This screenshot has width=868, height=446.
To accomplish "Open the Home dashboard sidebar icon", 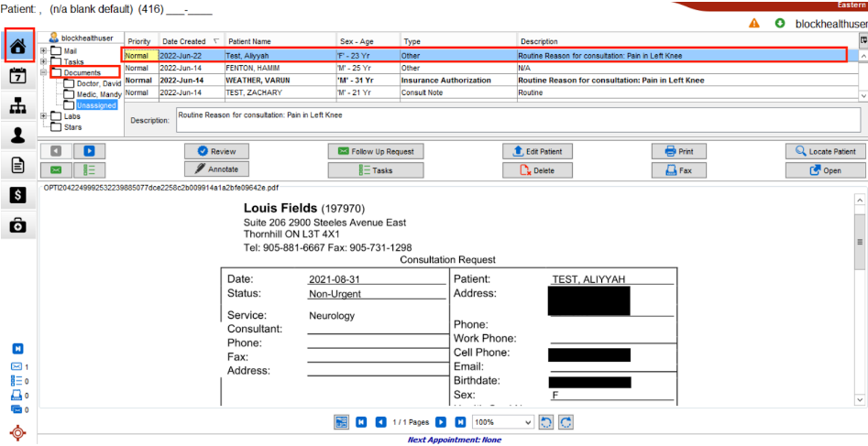I will (19, 46).
